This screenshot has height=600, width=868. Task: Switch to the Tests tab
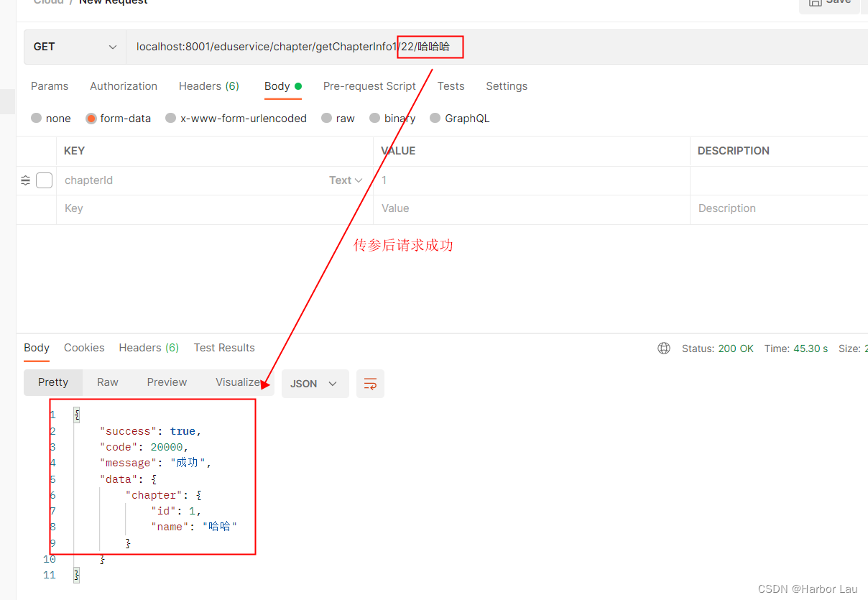451,86
